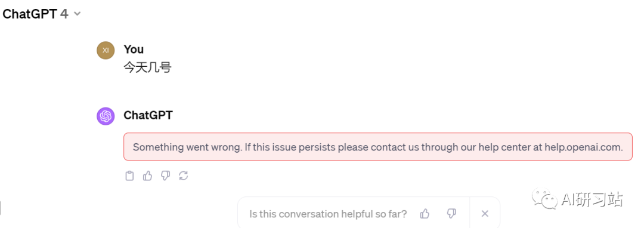644x228 pixels.
Task: Thumbs down in the conversation helpful bar
Action: click(x=451, y=214)
